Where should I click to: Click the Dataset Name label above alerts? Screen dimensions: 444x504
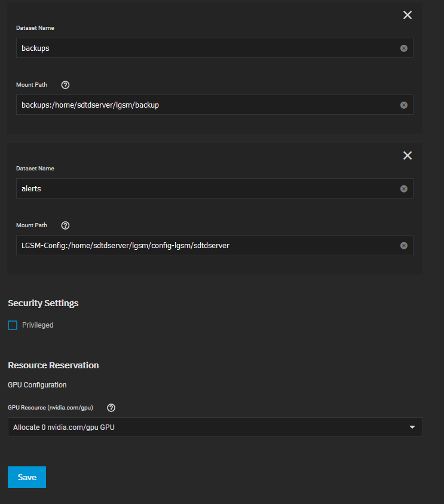point(35,169)
